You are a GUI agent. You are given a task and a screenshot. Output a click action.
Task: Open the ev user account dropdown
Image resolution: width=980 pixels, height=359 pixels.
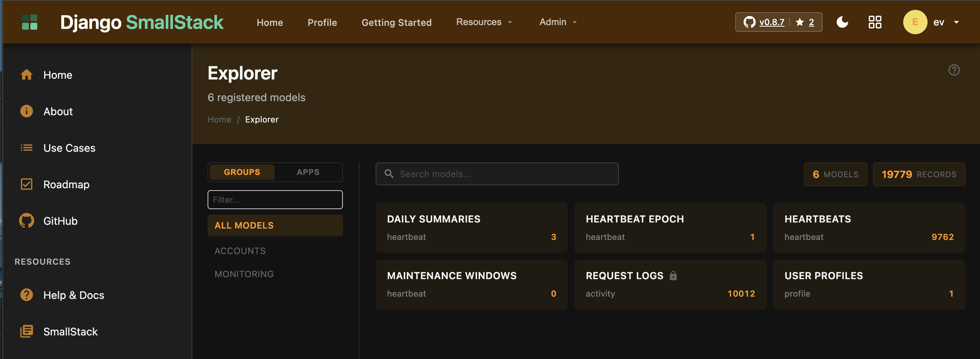(x=945, y=22)
